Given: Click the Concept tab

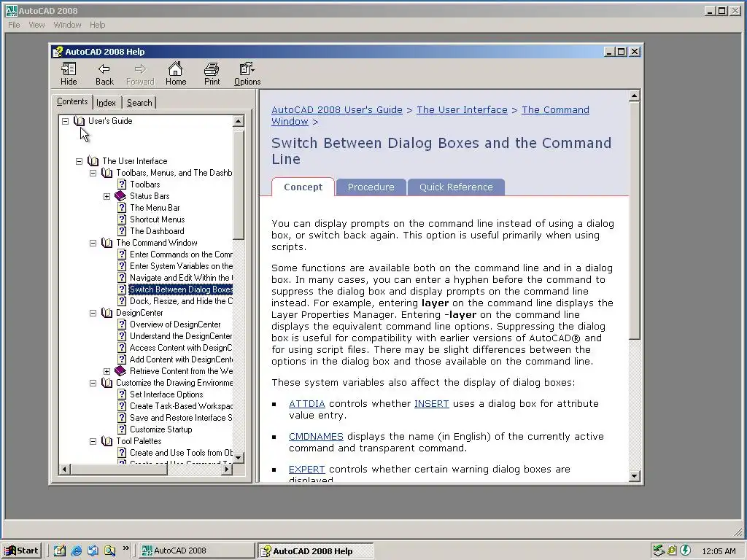Looking at the screenshot, I should pyautogui.click(x=303, y=187).
